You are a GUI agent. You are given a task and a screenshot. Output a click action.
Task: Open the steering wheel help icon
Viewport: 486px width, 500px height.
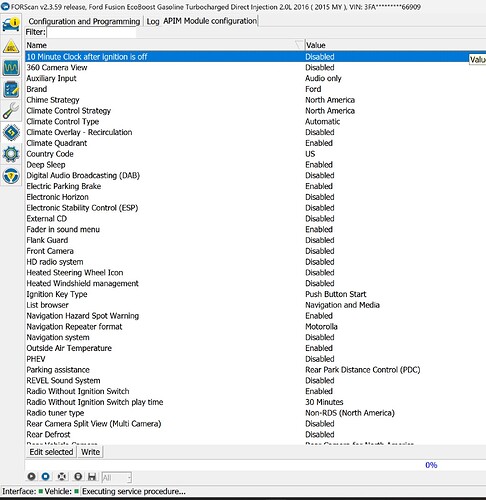pos(11,175)
